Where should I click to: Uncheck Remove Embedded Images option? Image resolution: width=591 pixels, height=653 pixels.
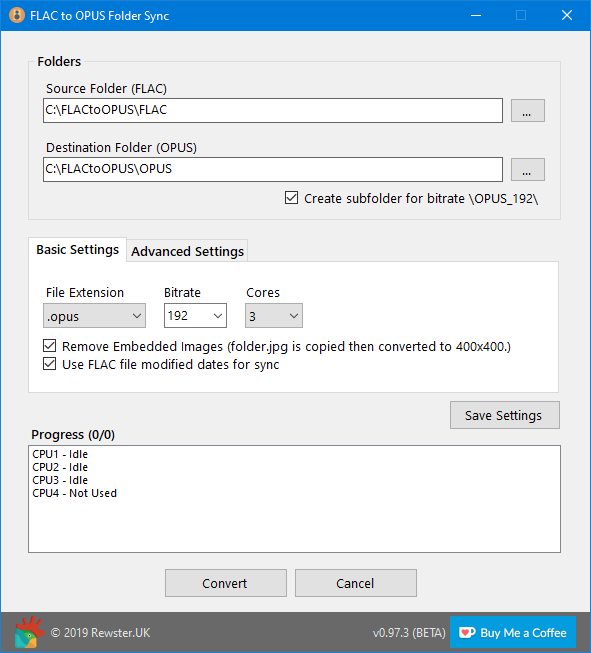coord(50,346)
